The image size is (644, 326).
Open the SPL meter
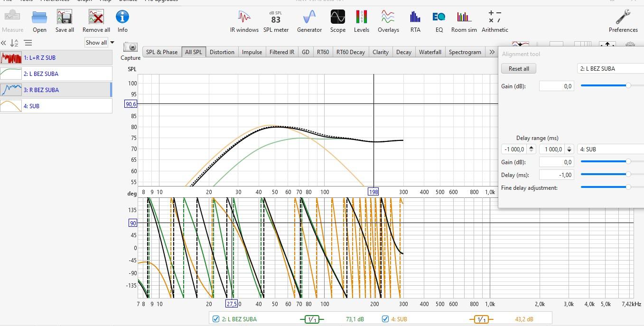click(x=276, y=21)
